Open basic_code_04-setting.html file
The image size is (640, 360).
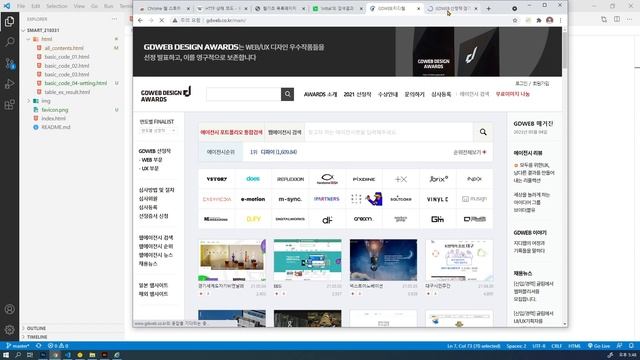click(x=76, y=83)
